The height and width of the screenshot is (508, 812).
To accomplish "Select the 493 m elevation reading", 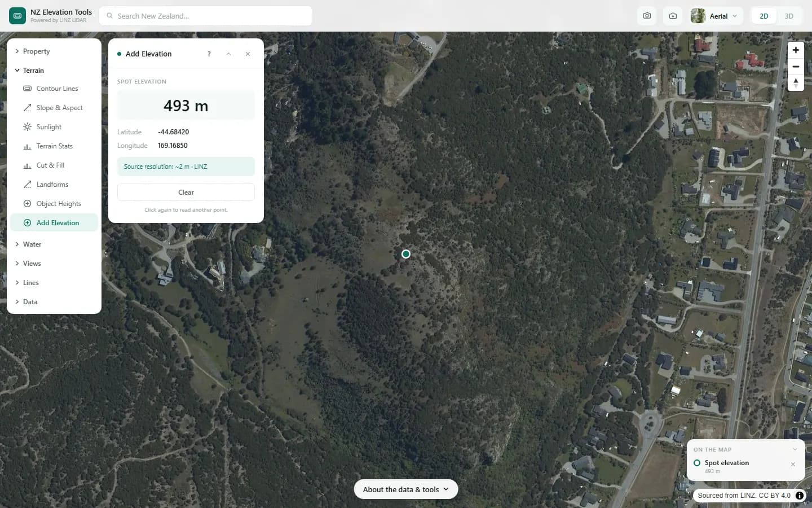I will point(186,106).
